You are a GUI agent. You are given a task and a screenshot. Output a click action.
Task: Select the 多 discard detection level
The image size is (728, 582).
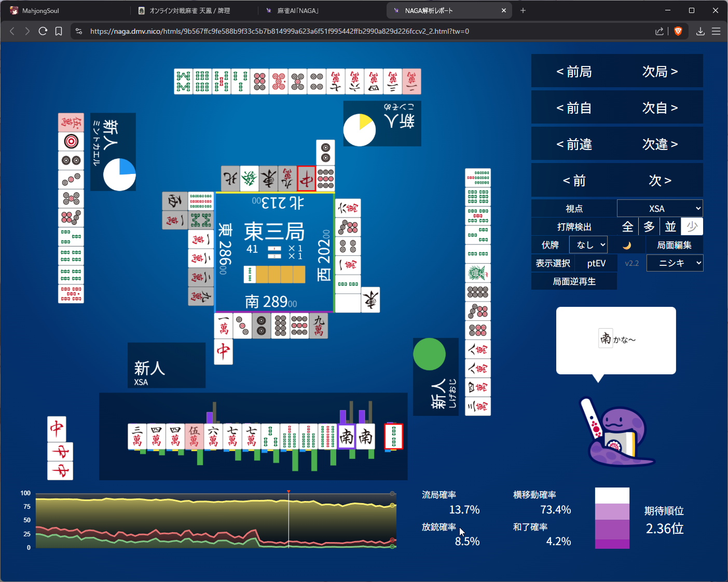[649, 227]
